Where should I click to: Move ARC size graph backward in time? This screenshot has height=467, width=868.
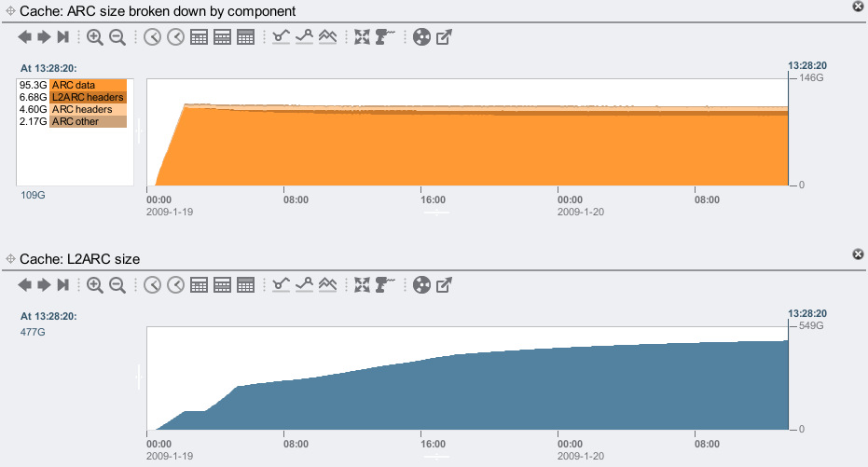click(x=24, y=37)
